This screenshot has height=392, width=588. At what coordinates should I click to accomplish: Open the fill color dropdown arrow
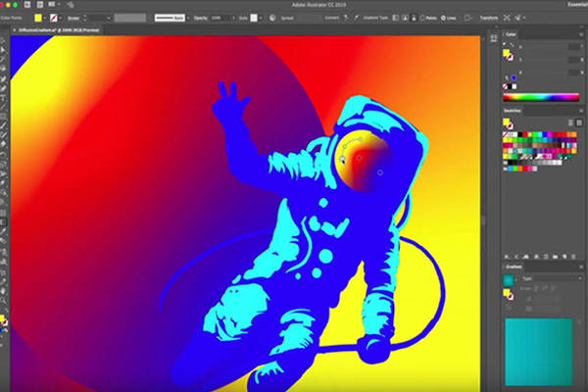tap(45, 18)
